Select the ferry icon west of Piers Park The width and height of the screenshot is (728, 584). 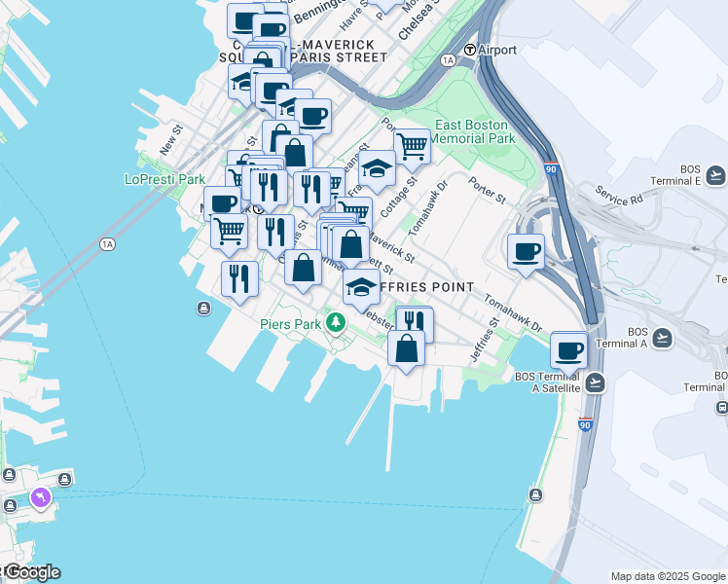pyautogui.click(x=203, y=308)
